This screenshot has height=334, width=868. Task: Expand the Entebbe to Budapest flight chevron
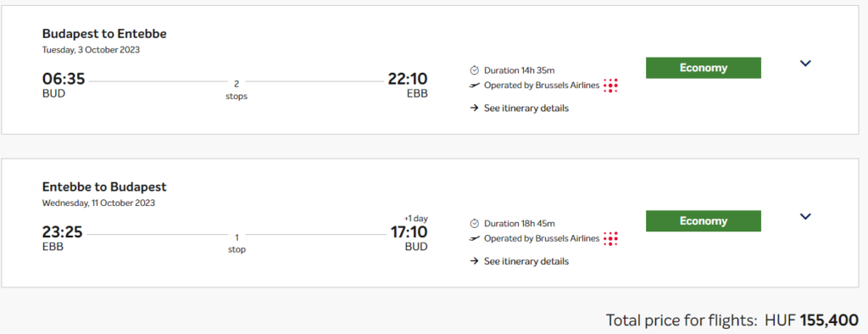point(805,216)
